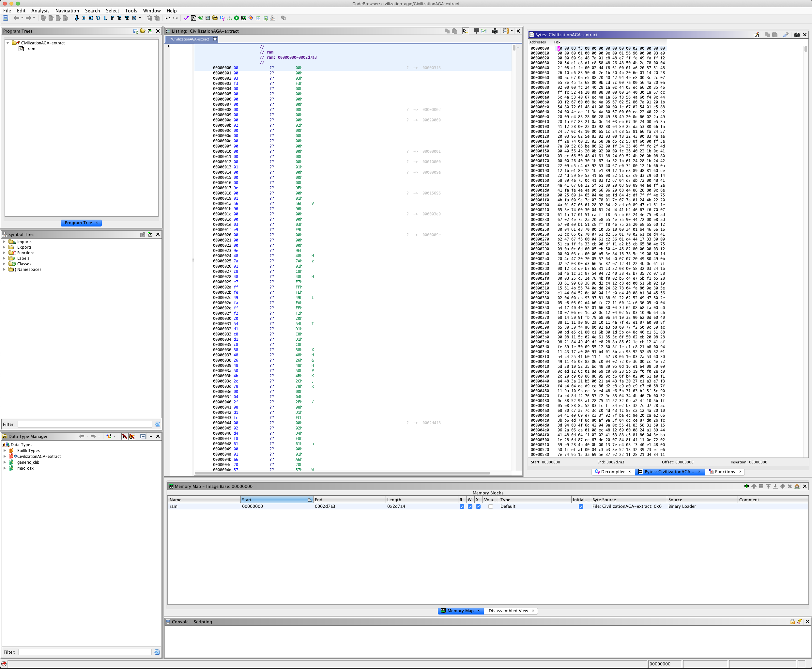Screen dimensions: 812x669
Task: Collapse the CivilizationAGA-extract program tree node
Action: point(8,43)
